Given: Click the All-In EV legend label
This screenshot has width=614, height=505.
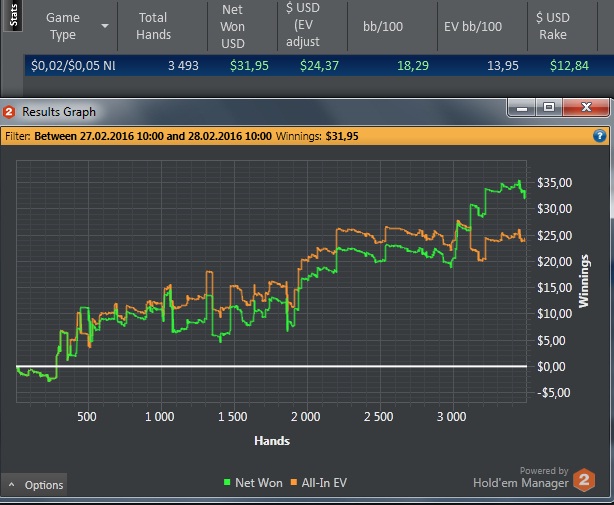Looking at the screenshot, I should tap(324, 483).
